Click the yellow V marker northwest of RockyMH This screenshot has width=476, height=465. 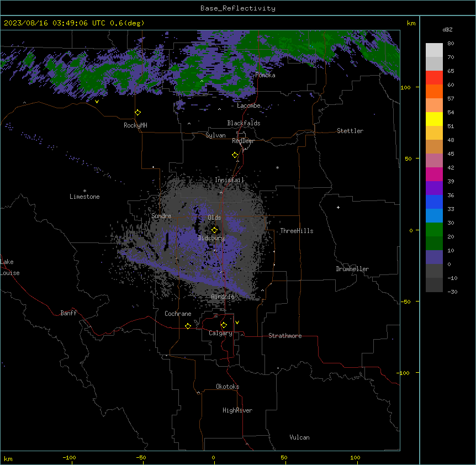tap(97, 102)
